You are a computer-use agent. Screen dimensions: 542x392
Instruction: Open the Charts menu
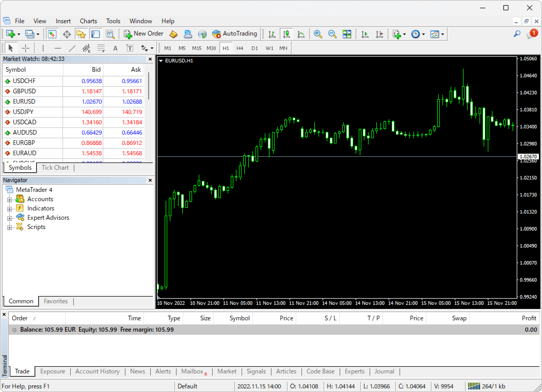click(x=88, y=21)
